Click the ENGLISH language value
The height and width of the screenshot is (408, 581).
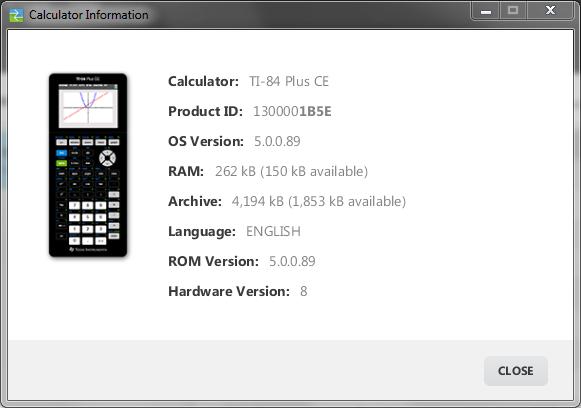pos(273,231)
